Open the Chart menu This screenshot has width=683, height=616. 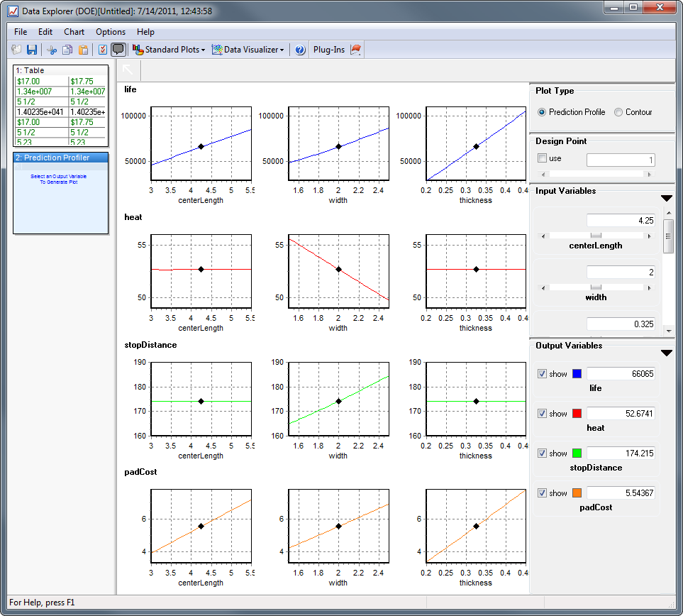[x=74, y=32]
